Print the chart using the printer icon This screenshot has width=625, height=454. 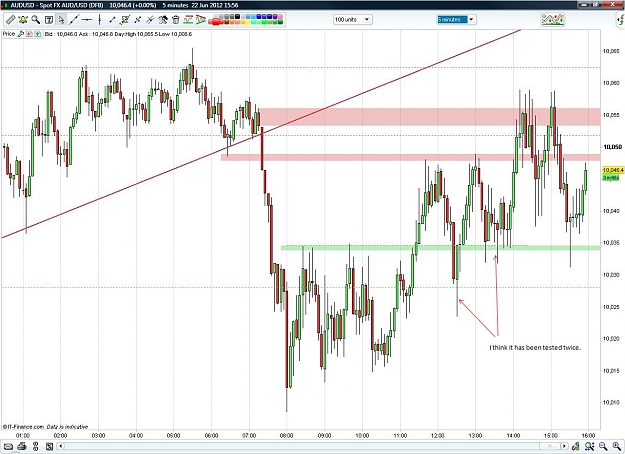22,446
